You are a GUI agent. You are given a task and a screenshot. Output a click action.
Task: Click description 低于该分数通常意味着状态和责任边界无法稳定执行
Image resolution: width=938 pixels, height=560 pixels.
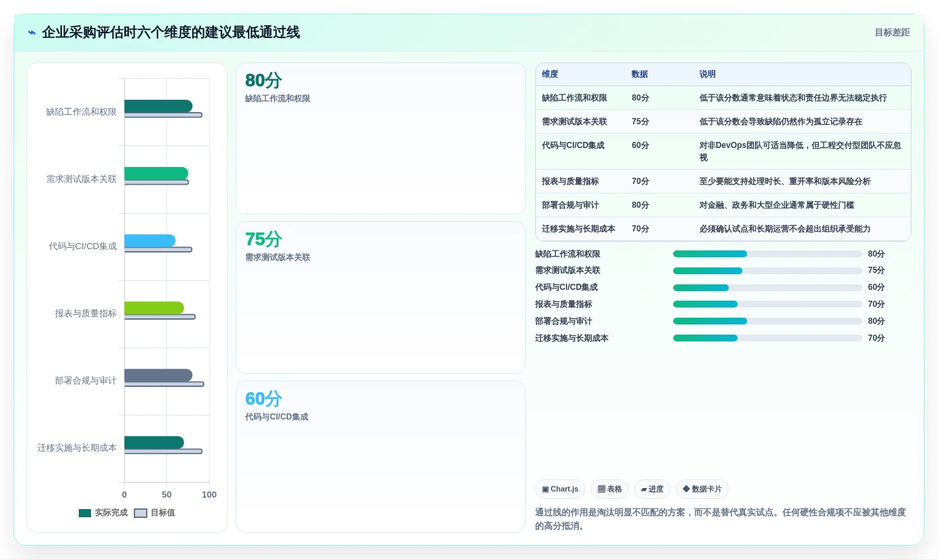point(793,98)
